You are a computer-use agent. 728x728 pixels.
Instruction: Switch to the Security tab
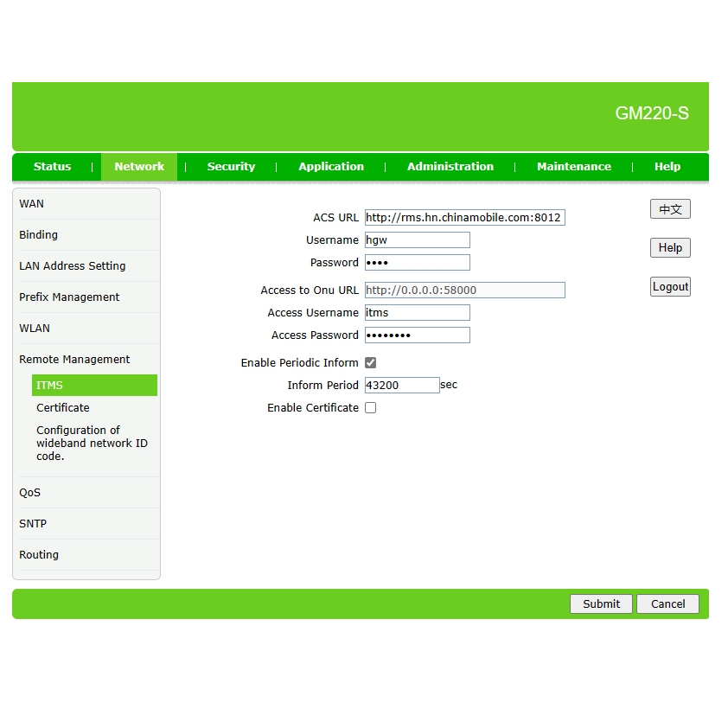point(231,167)
